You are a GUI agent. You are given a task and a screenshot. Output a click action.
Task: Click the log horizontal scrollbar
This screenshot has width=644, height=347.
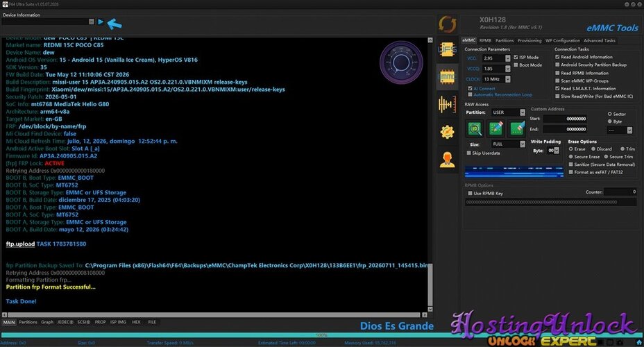pyautogui.click(x=214, y=315)
